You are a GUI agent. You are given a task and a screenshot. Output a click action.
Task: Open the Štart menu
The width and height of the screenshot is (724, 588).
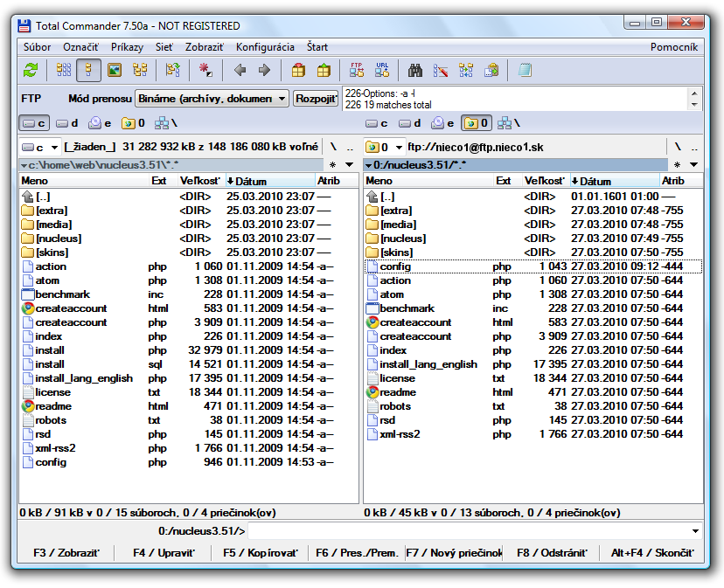click(x=317, y=47)
